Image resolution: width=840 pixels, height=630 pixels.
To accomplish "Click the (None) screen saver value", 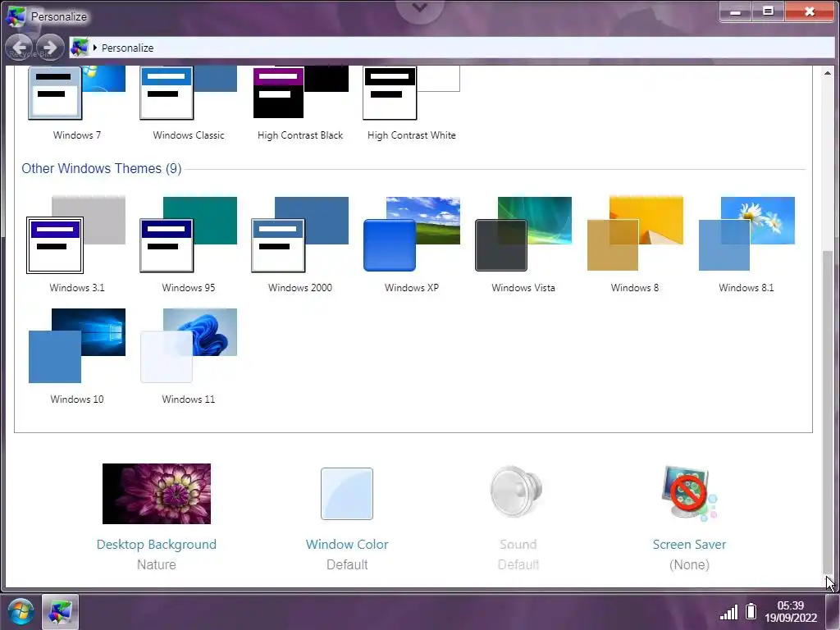I will click(689, 564).
